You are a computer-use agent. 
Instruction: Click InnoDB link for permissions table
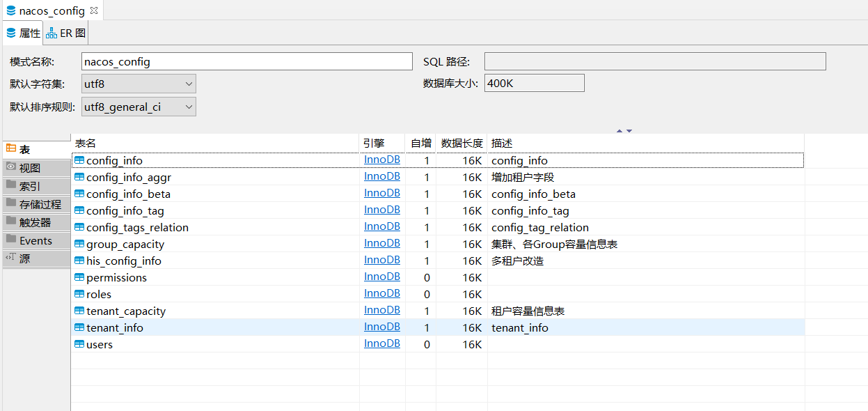click(381, 277)
